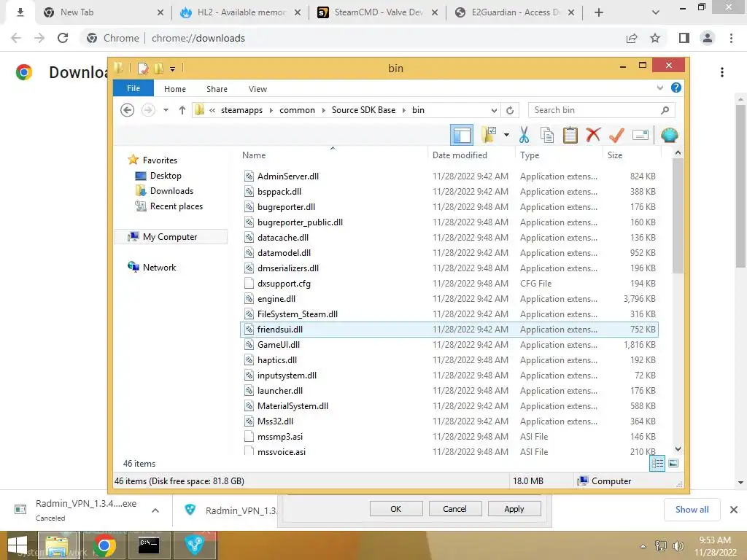
Task: Focus the Search bin field
Action: 601,110
